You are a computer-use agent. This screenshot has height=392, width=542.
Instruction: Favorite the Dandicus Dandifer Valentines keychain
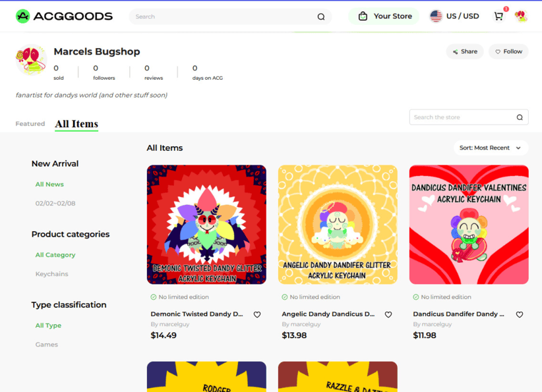520,315
